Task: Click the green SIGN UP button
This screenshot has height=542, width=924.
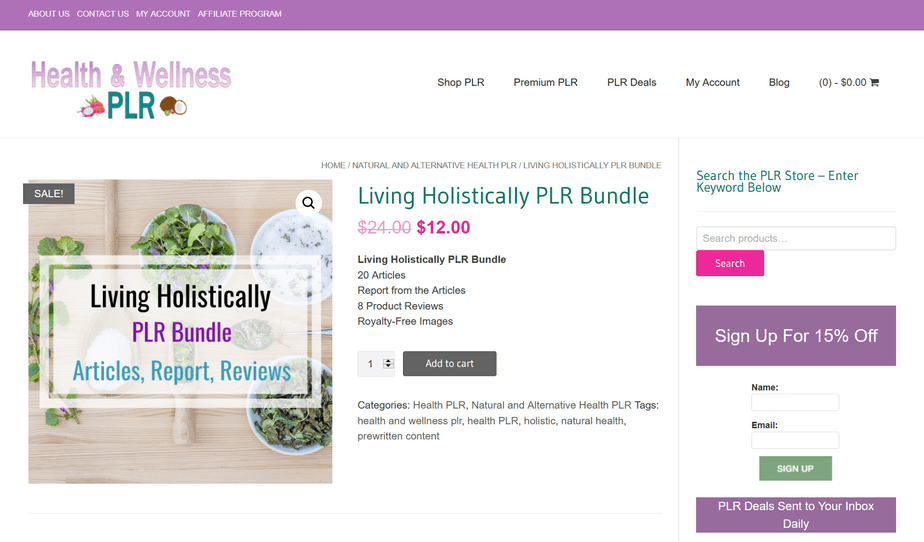Action: (795, 468)
